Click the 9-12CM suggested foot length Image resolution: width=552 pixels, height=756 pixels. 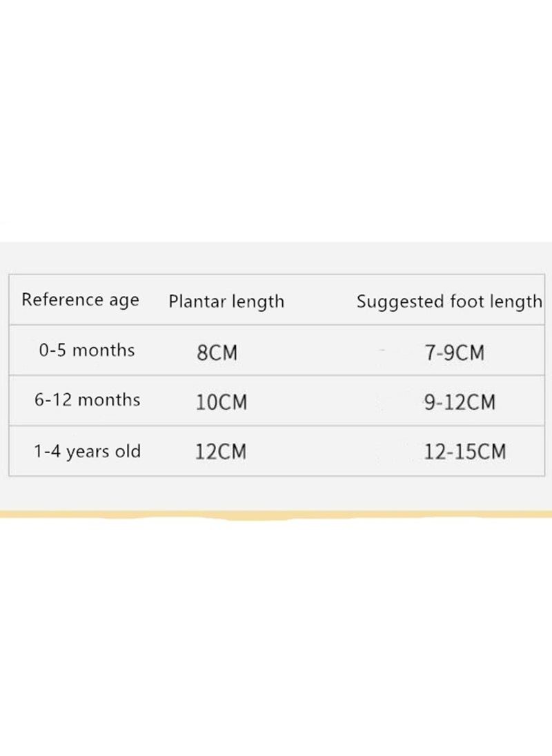tap(460, 402)
